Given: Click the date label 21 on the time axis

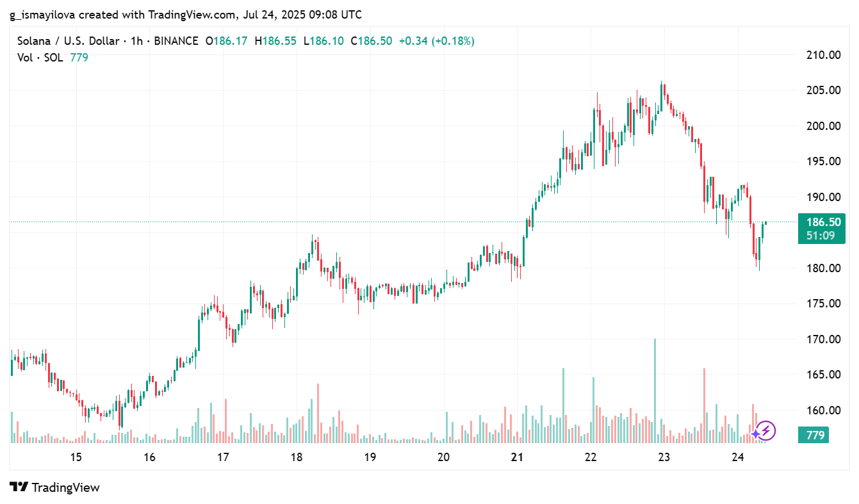Looking at the screenshot, I should 517,457.
